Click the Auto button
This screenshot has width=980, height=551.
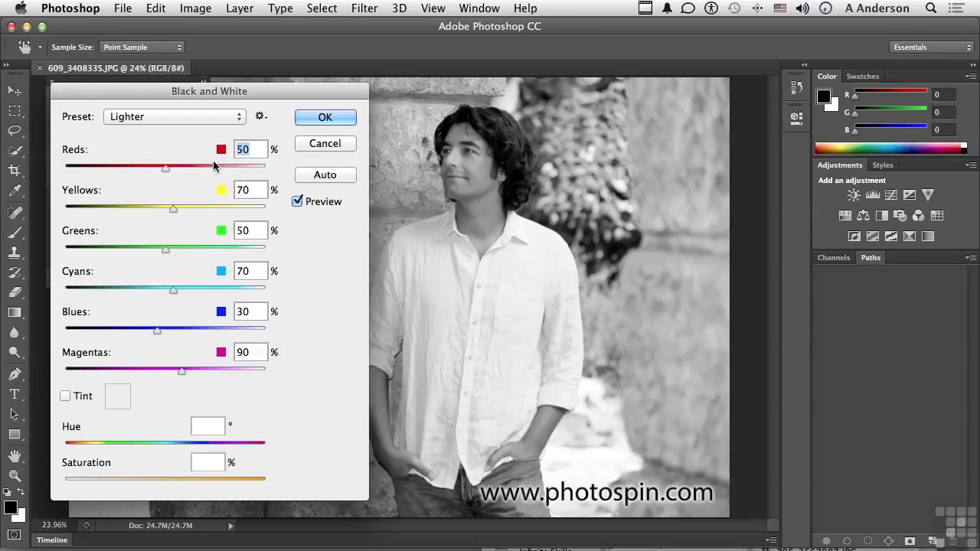(x=325, y=174)
